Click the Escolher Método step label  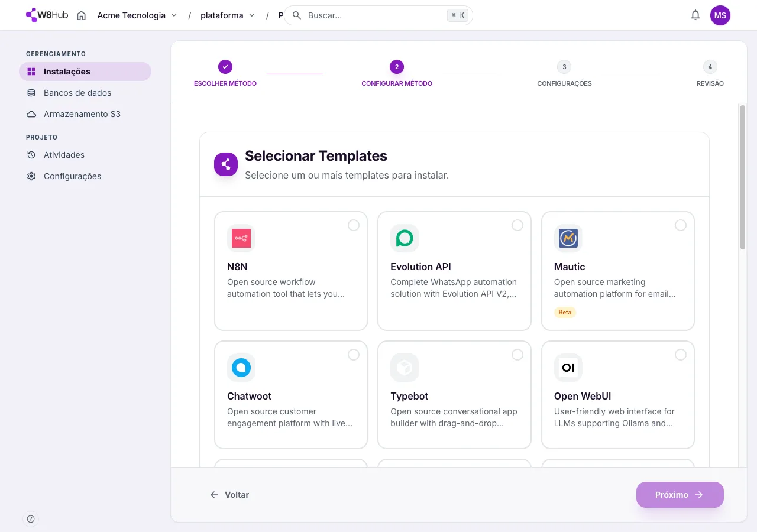(225, 83)
